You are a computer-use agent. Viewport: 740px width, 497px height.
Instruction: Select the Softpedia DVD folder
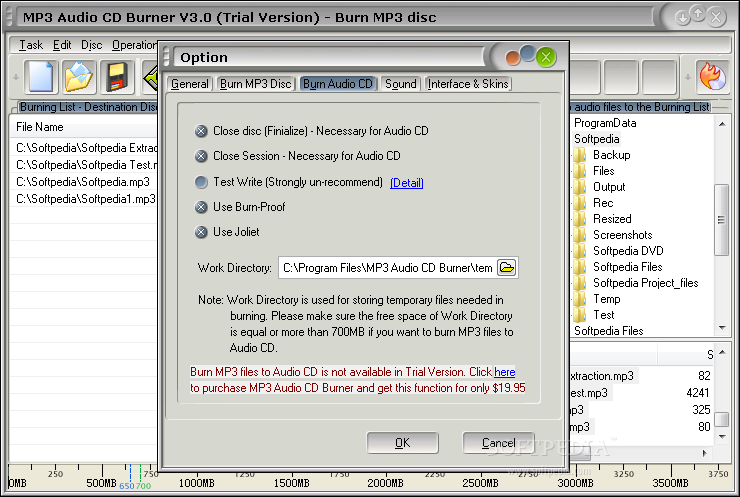point(628,251)
